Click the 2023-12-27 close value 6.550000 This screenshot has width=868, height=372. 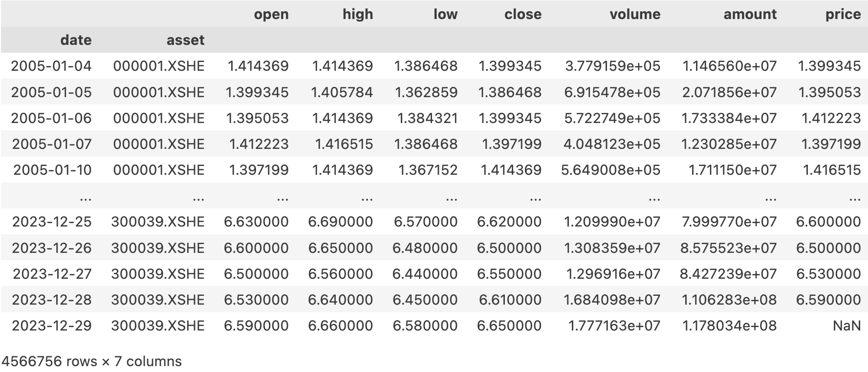509,274
